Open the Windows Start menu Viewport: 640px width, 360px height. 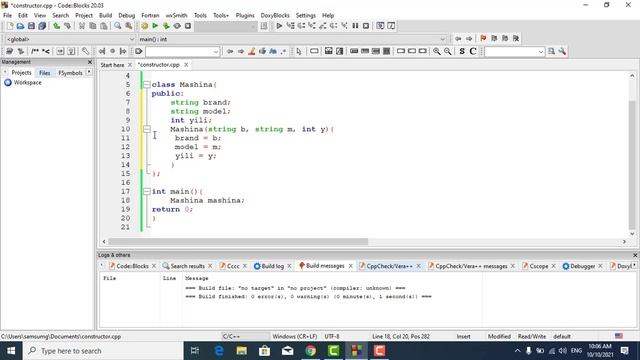tap(11, 351)
